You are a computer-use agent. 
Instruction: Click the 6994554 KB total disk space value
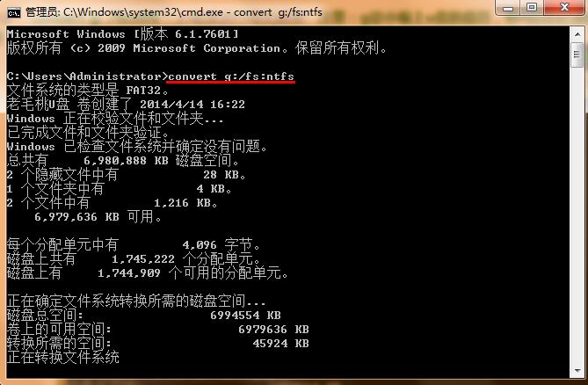point(245,316)
